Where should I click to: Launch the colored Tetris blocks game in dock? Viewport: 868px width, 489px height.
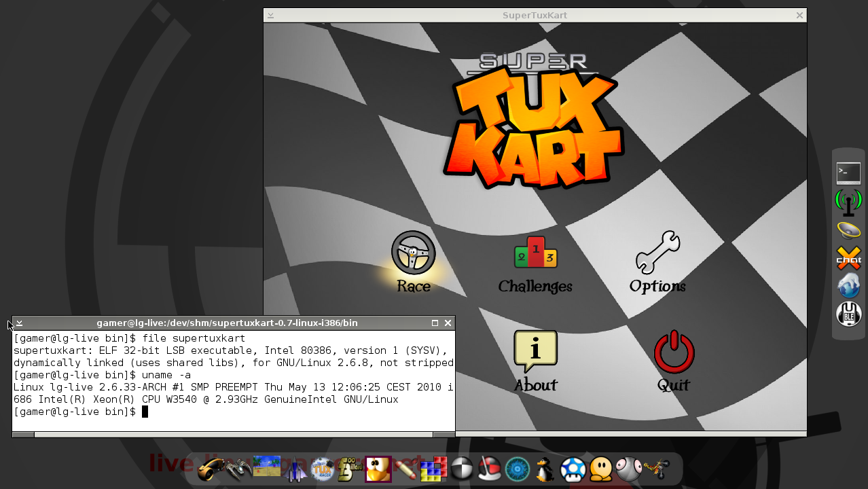click(434, 469)
